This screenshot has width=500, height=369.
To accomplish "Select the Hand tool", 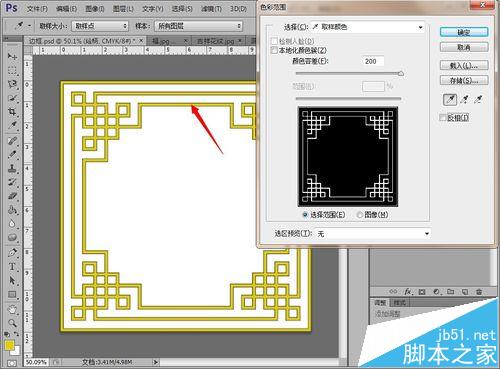I will tap(12, 310).
